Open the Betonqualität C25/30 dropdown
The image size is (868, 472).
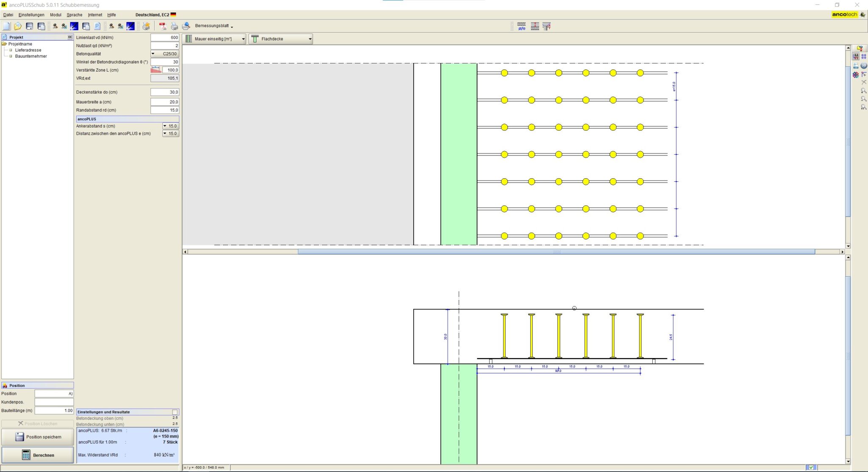click(165, 54)
